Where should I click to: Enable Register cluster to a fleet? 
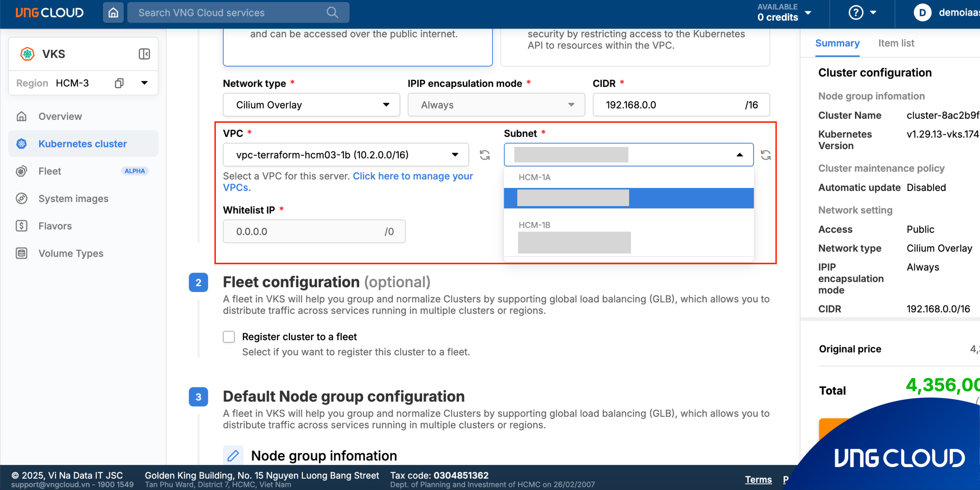tap(229, 337)
